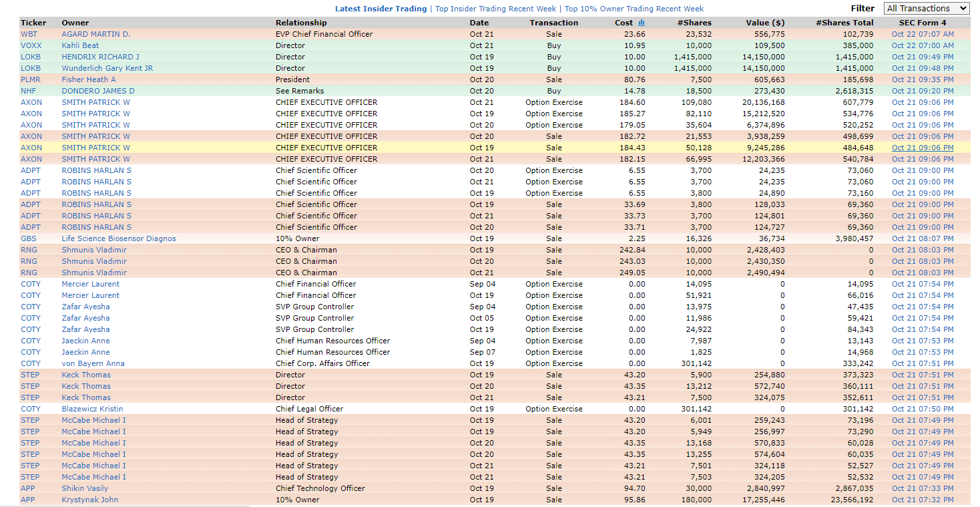Screen dimensions: 980x507
Task: Open owner Blazewicz Kristin profile
Action: (x=92, y=409)
